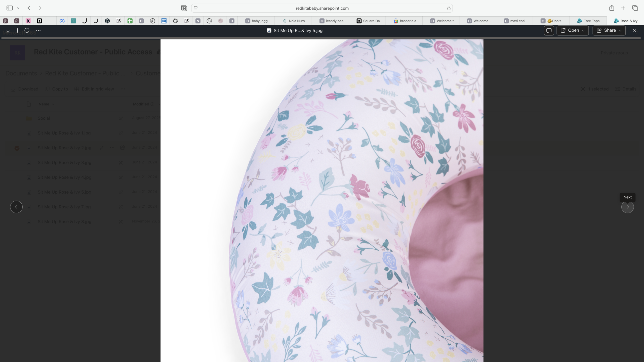The height and width of the screenshot is (362, 644).
Task: Click the download icon in the viewer toolbar
Action: (8, 30)
